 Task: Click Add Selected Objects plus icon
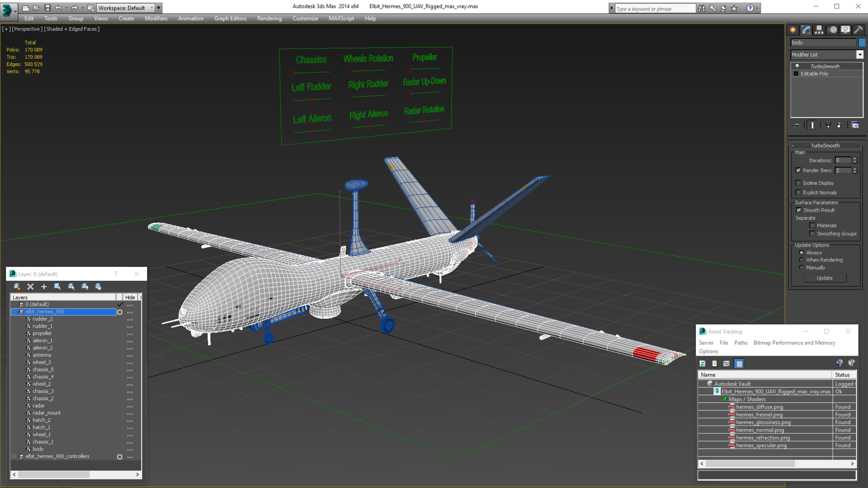[x=44, y=286]
